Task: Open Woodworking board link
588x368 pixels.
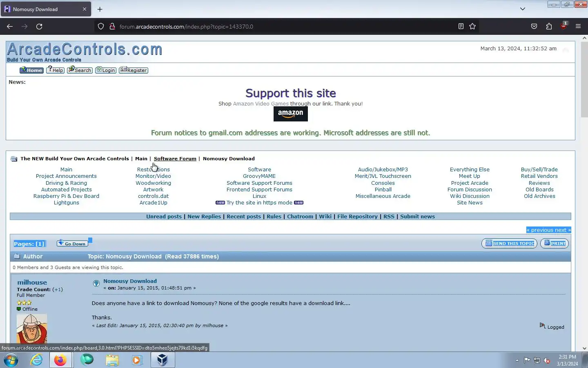Action: [x=153, y=183]
